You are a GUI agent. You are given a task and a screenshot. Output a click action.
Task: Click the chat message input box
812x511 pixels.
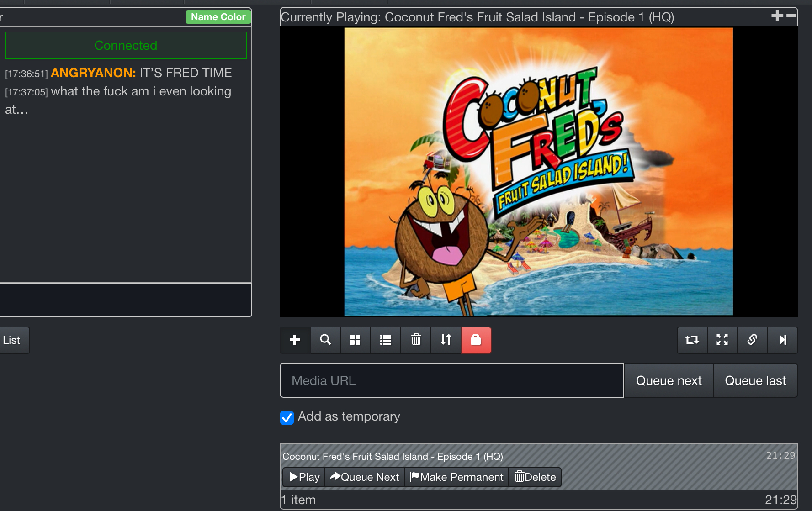pyautogui.click(x=126, y=300)
